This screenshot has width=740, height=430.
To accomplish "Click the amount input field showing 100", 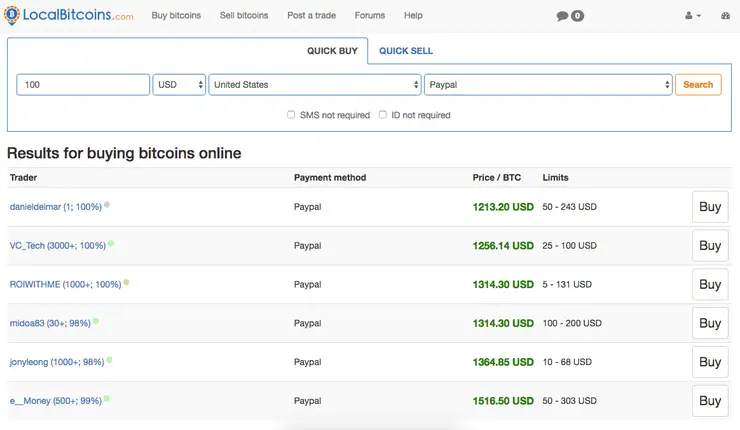I will tap(83, 85).
